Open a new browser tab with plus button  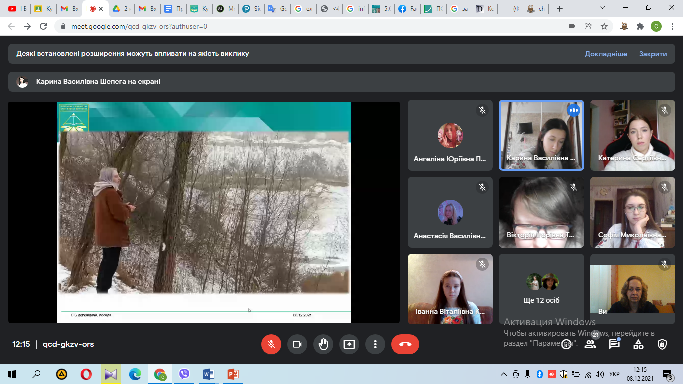coord(560,9)
